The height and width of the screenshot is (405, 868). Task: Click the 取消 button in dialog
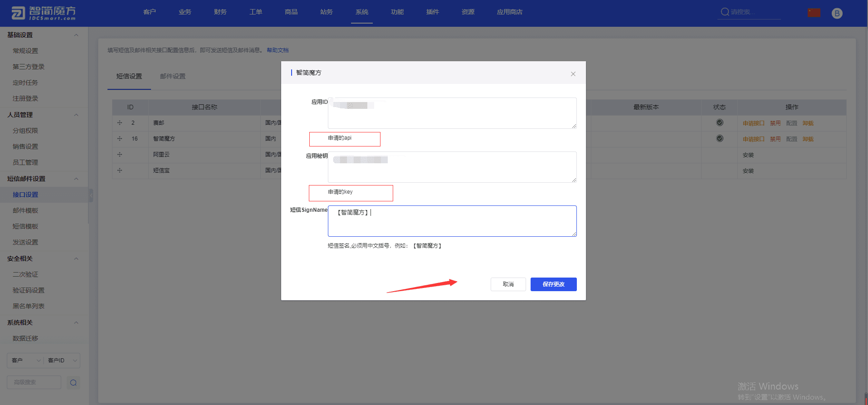(x=508, y=284)
